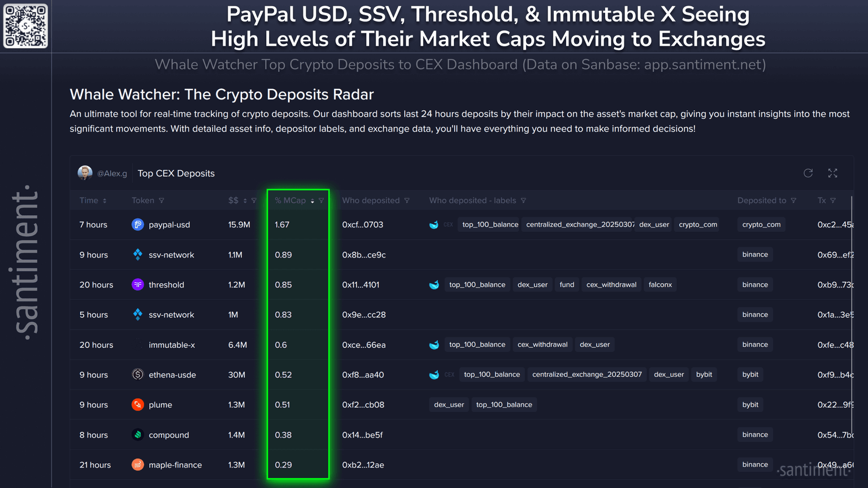Click the threshold token icon

coord(137,285)
